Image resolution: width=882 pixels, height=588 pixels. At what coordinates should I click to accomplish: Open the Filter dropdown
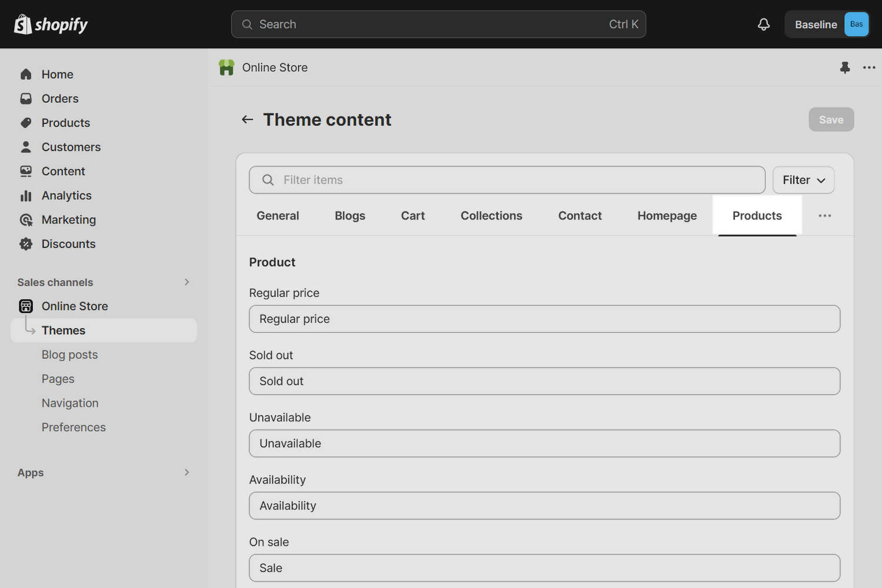(x=803, y=180)
